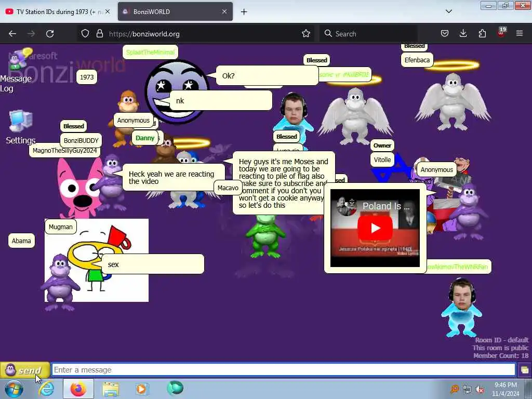This screenshot has width=532, height=399.
Task: Open Windows Media Player taskbar icon
Action: (x=141, y=389)
